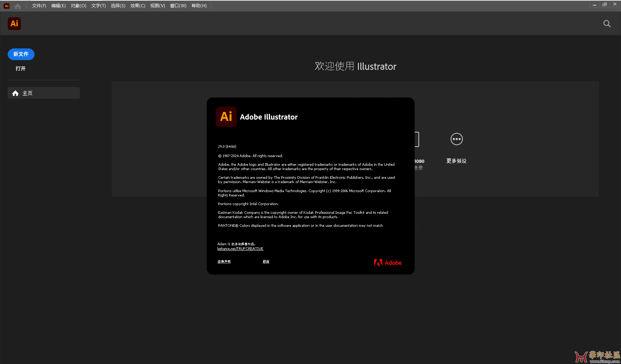Click the "Adobe Illustrator" title in the dialog
Image resolution: width=621 pixels, height=364 pixels.
tap(269, 117)
